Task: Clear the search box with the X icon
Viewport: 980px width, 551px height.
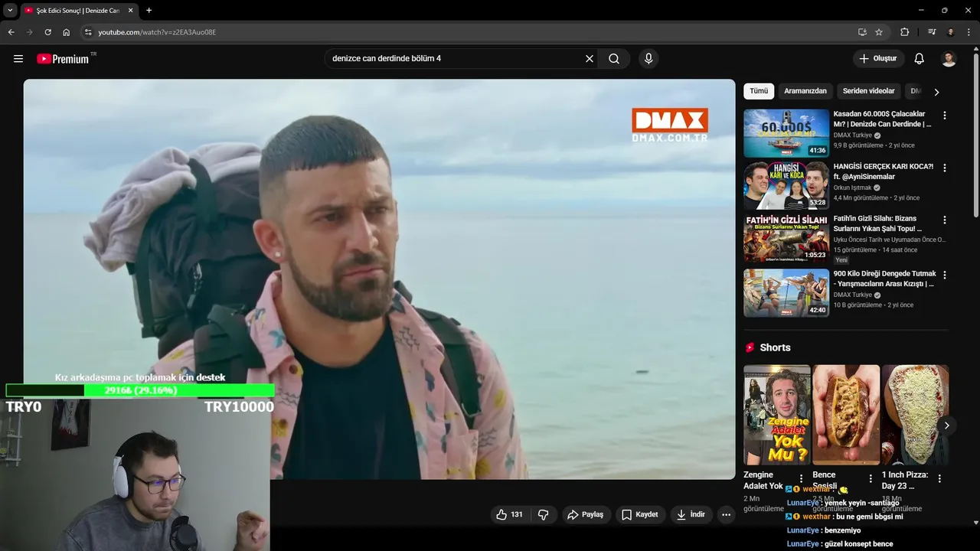Action: tap(590, 59)
